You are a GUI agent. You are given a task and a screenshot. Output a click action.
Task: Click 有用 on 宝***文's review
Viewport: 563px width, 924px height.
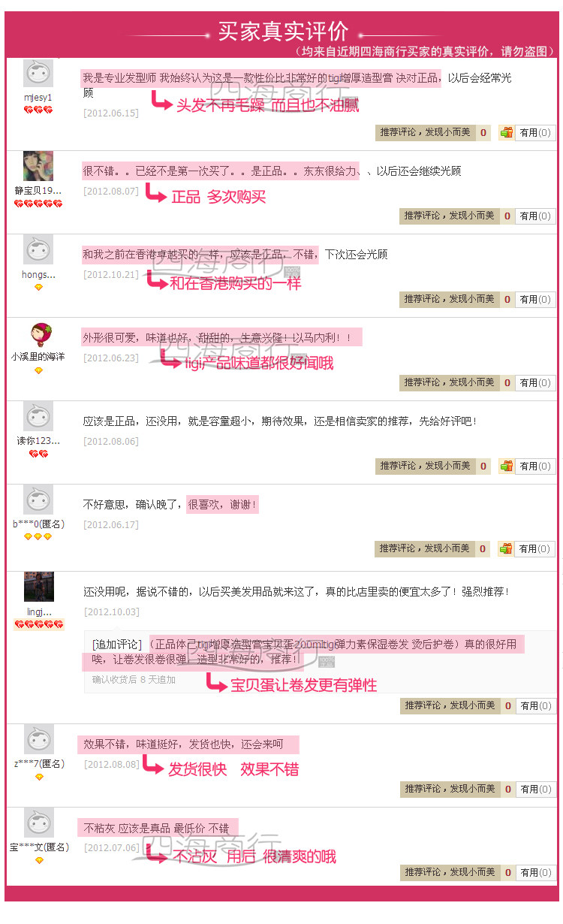535,872
